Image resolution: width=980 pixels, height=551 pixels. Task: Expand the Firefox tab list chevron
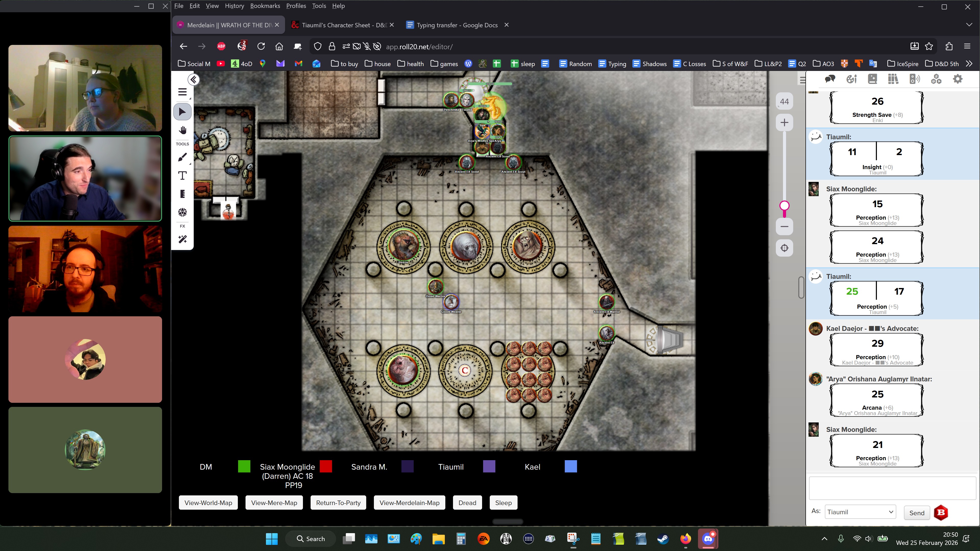point(969,25)
